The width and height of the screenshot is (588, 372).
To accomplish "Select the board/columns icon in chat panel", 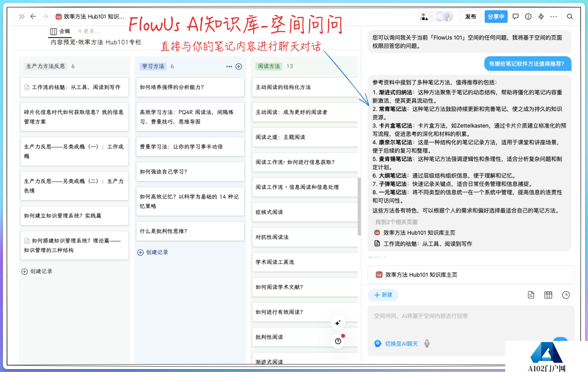I will (548, 295).
